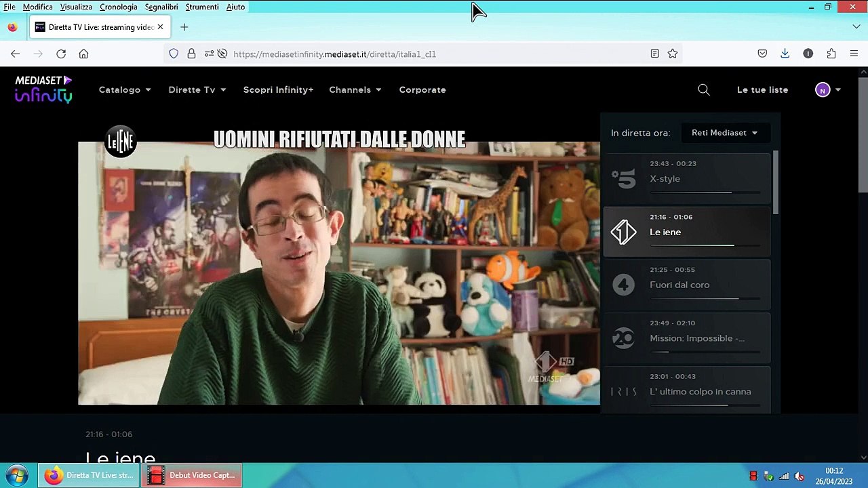
Task: Open the File menu
Action: [x=9, y=7]
